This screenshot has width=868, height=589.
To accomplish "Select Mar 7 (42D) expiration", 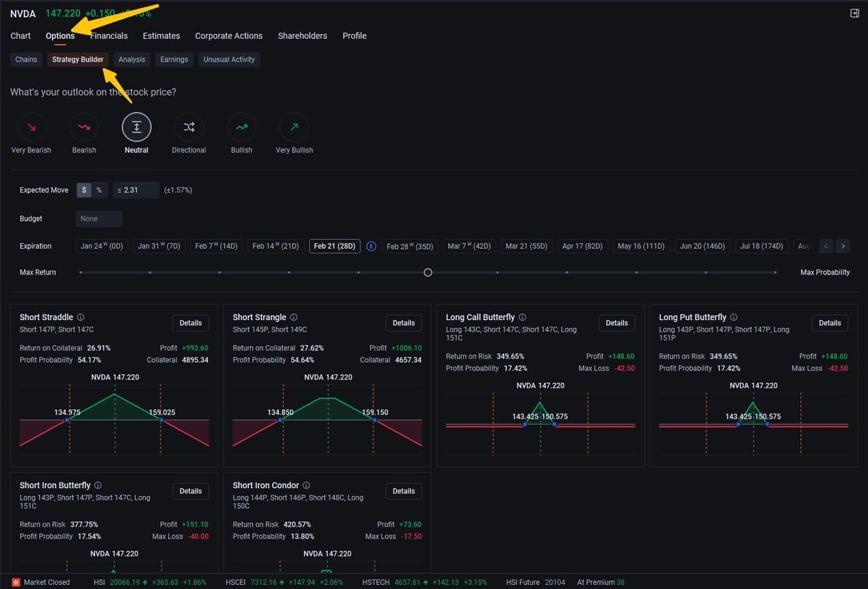I will [x=469, y=246].
